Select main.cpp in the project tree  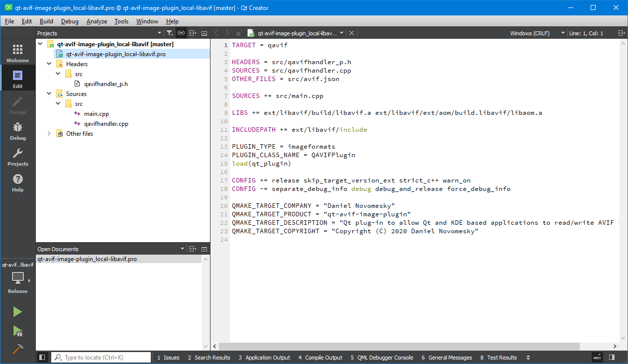tap(97, 113)
